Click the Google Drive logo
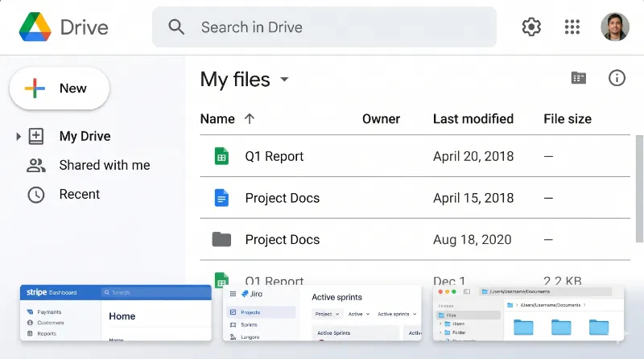This screenshot has height=359, width=644. click(x=35, y=27)
